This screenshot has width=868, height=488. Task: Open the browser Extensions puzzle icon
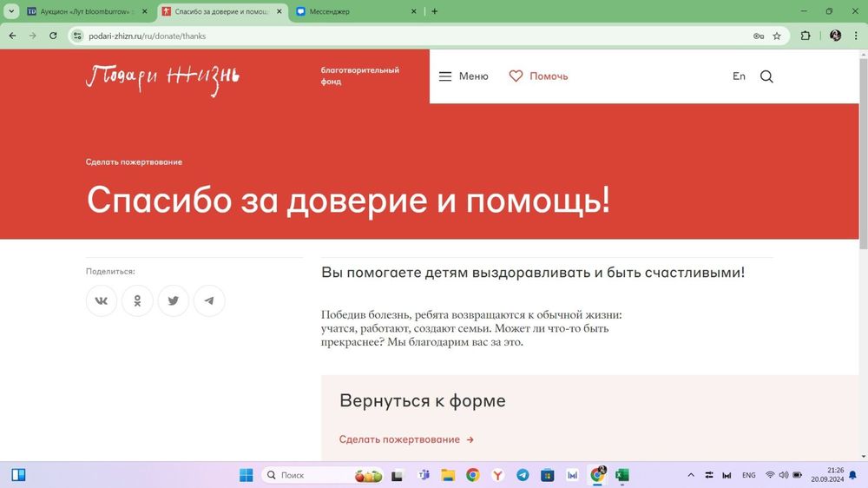(x=806, y=36)
